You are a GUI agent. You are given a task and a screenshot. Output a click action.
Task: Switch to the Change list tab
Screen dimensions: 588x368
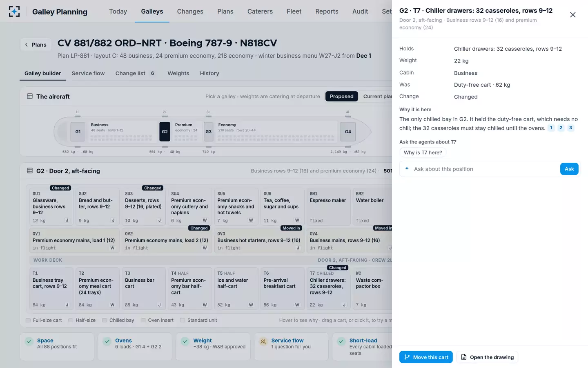(135, 73)
